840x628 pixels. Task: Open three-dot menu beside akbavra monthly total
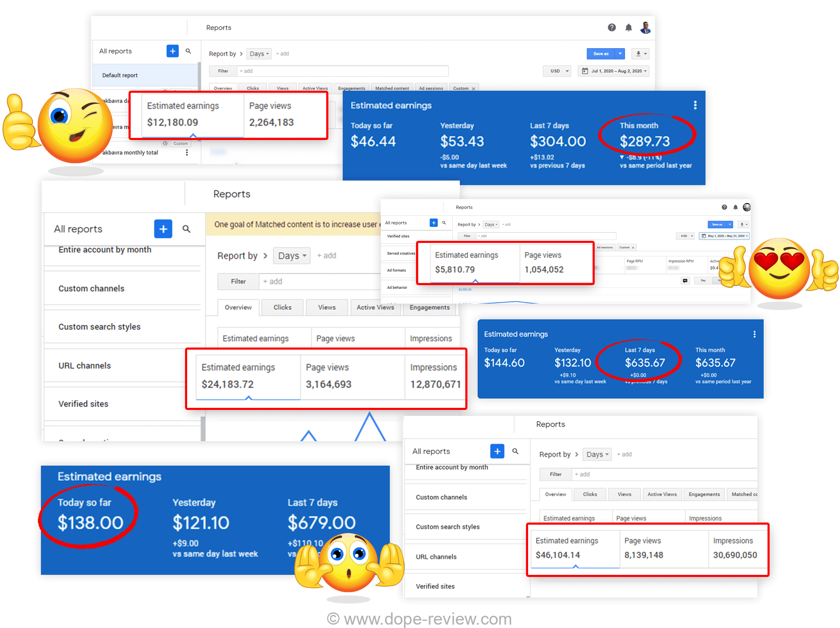coord(187,152)
